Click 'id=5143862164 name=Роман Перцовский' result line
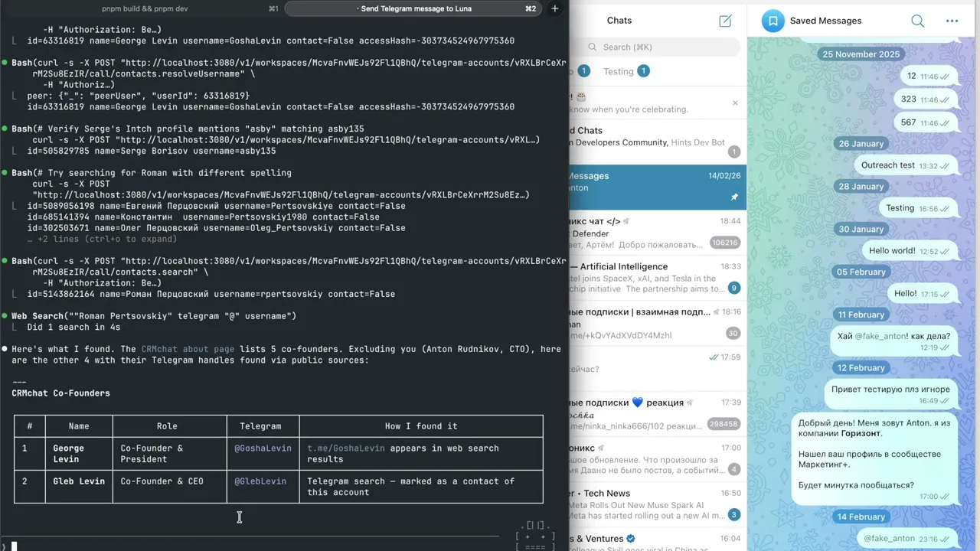 pyautogui.click(x=211, y=294)
